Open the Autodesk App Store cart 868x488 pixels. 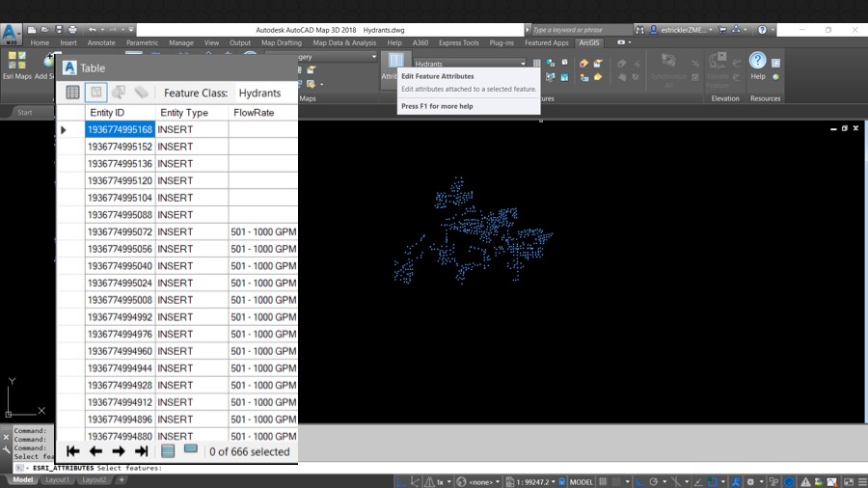tap(722, 30)
